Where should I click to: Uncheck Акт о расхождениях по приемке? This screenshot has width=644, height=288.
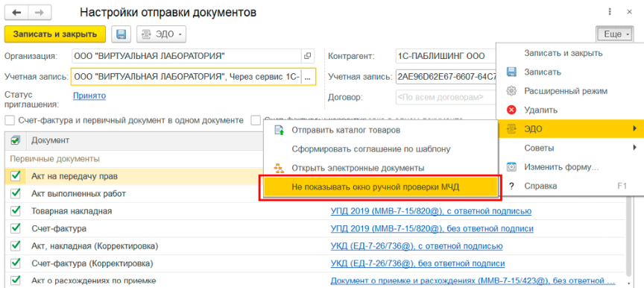[15, 281]
